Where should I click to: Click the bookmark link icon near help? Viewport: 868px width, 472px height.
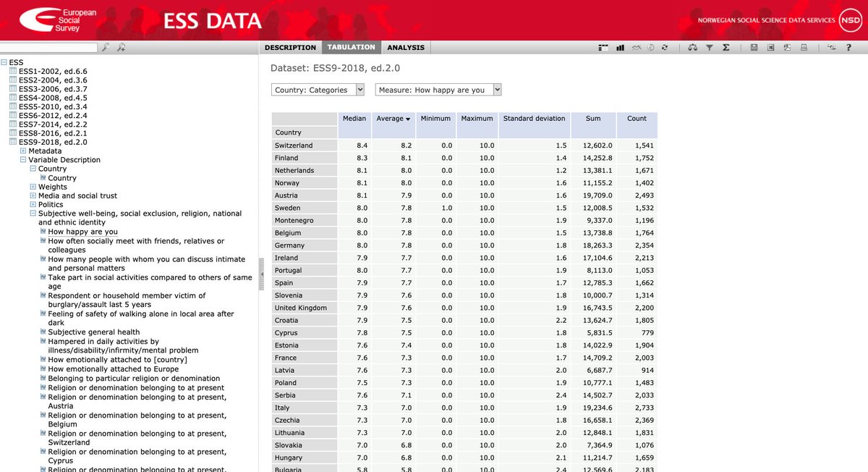(832, 48)
